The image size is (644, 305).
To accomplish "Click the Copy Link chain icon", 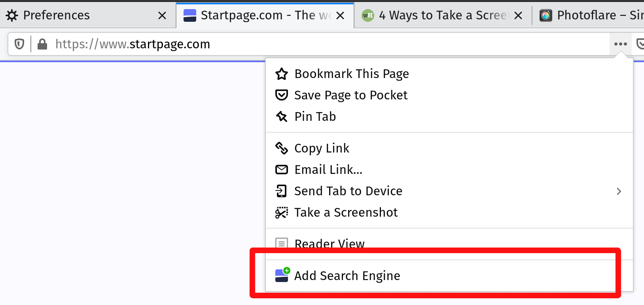I will (282, 148).
